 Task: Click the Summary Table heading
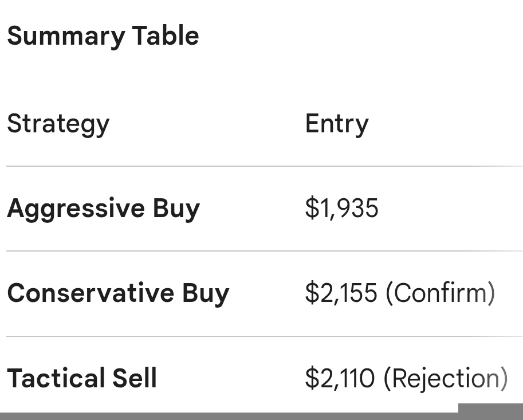[x=103, y=36]
